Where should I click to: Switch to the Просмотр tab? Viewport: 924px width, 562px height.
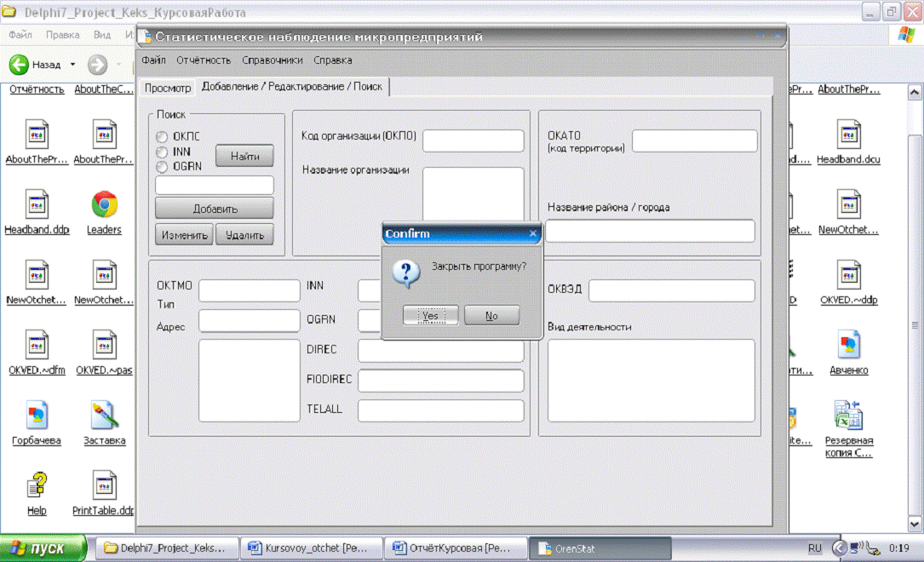[168, 88]
